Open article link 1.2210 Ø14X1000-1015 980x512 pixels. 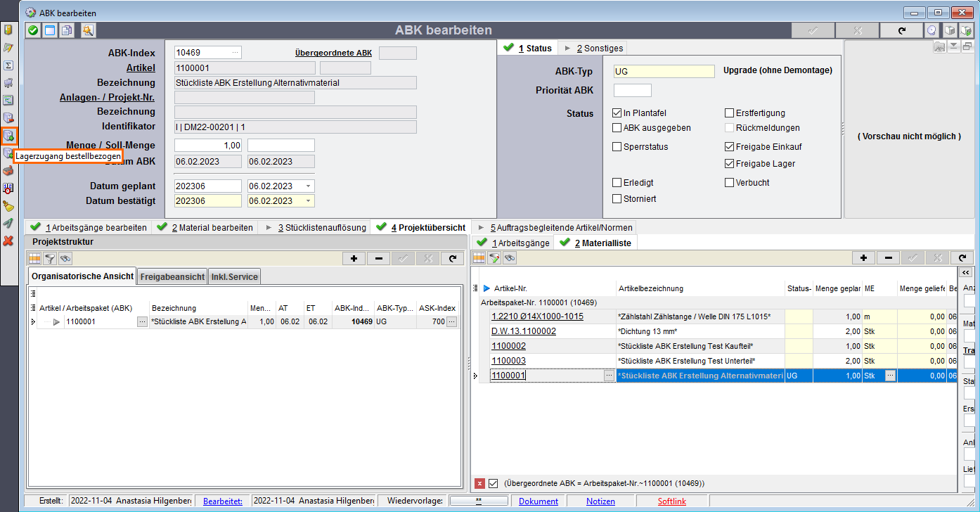537,316
